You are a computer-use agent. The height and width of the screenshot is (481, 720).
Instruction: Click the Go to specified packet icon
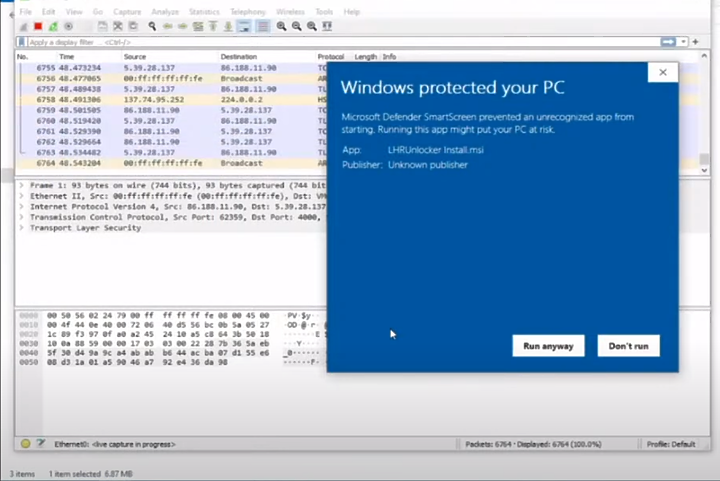(x=198, y=26)
